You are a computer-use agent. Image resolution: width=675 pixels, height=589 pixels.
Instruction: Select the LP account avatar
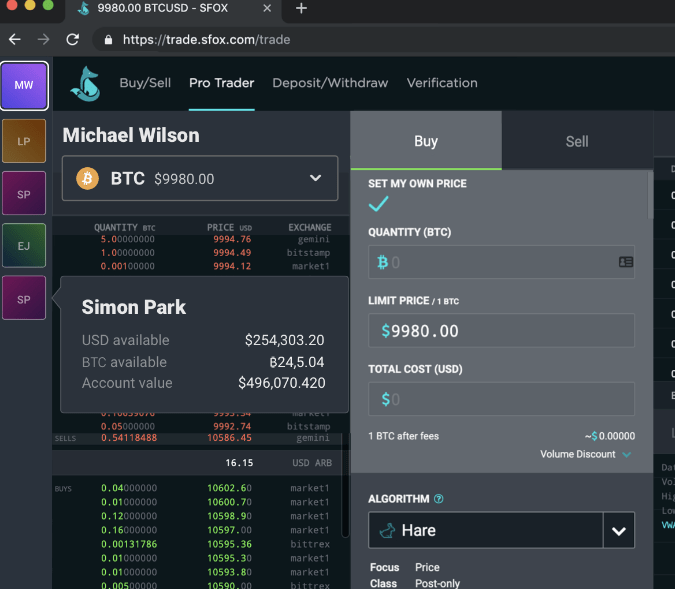24,141
